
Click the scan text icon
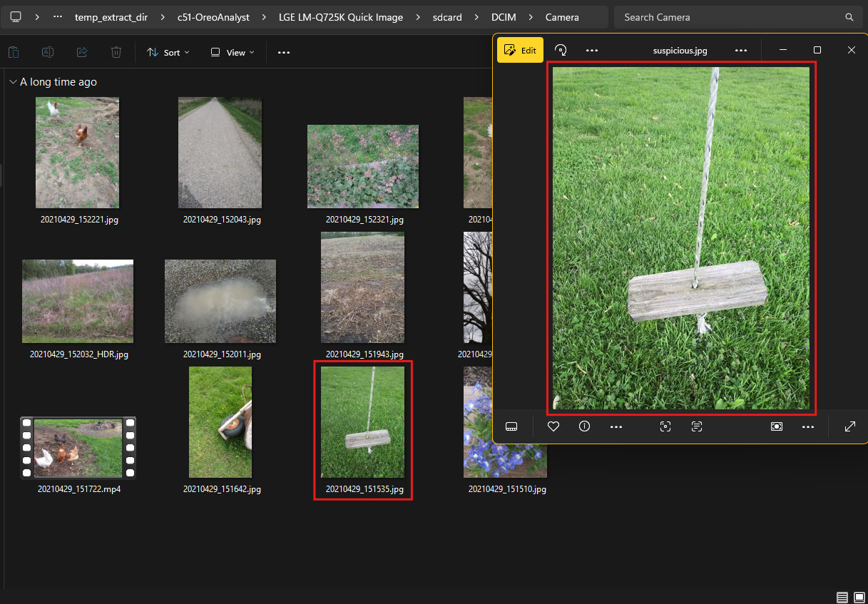pyautogui.click(x=697, y=426)
